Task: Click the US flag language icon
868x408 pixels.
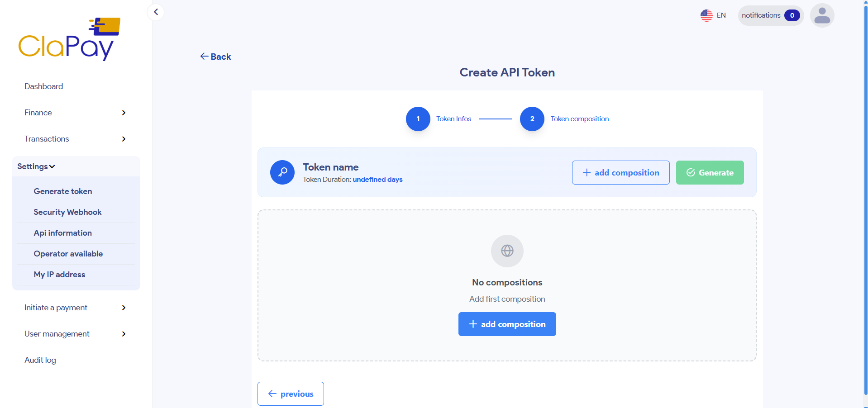Action: tap(706, 15)
